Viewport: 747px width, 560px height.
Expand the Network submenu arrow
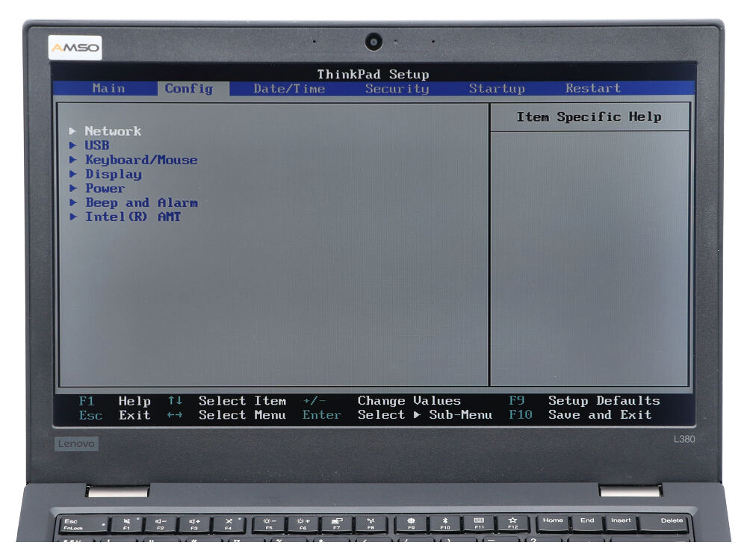click(72, 131)
